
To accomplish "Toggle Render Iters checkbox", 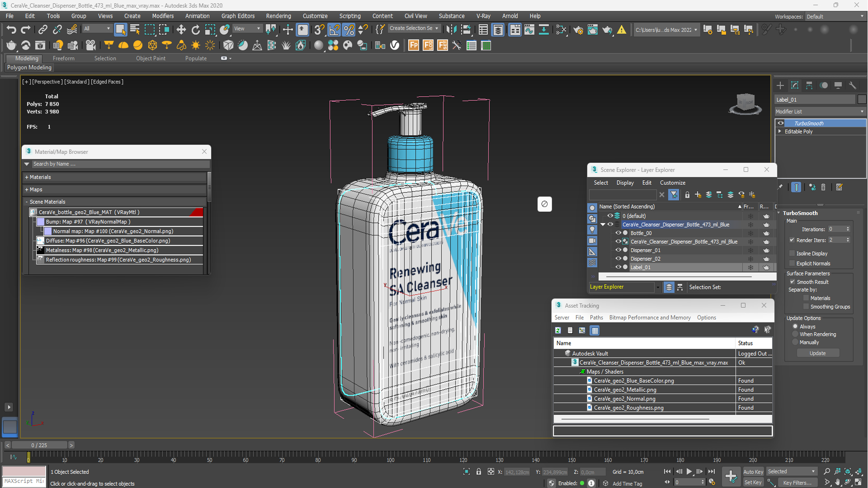I will point(792,240).
